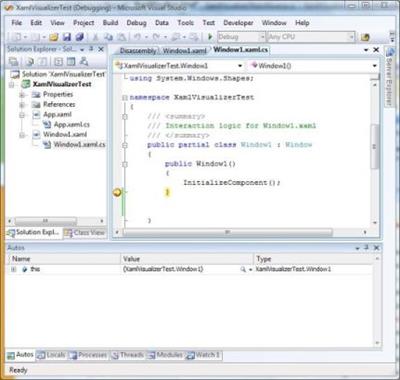Screen dimensions: 400x380
Task: Switch to the Window1.xaml editor tab
Action: 184,51
